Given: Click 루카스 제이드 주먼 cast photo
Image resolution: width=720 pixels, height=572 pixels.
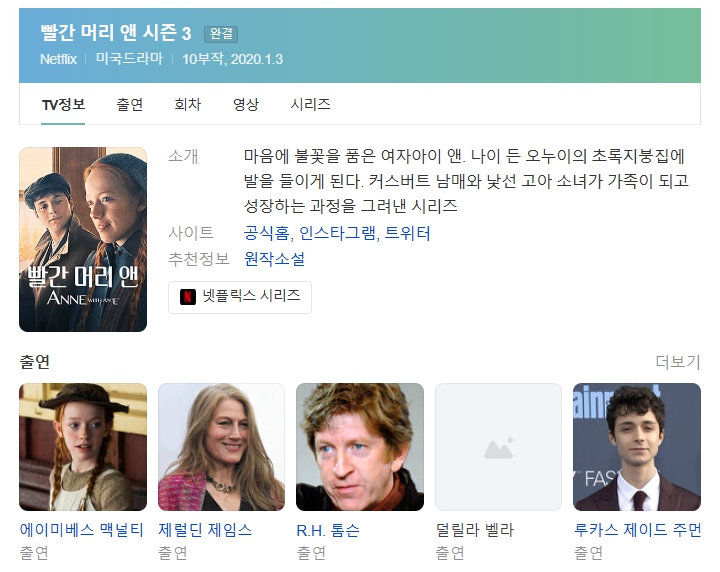Looking at the screenshot, I should (x=637, y=447).
